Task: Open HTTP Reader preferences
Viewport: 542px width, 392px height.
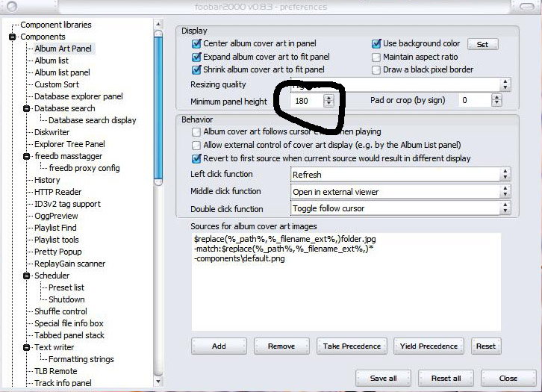Action: (57, 192)
